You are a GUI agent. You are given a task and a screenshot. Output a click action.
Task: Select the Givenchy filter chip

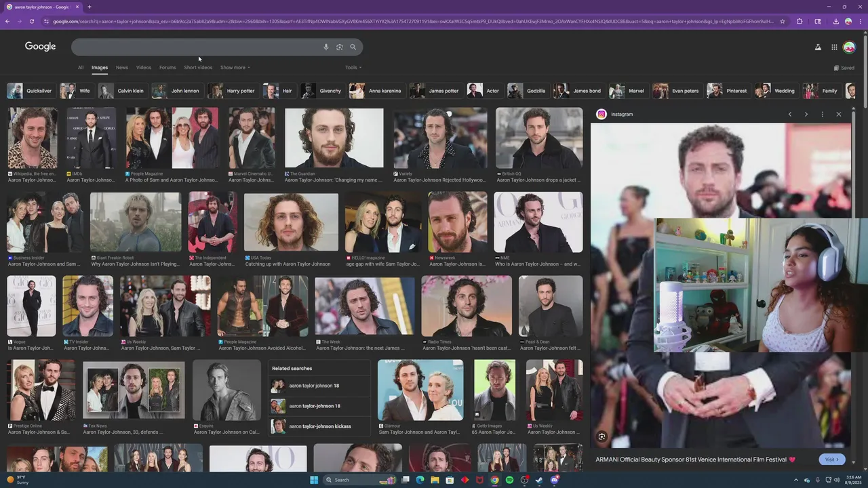pos(323,91)
